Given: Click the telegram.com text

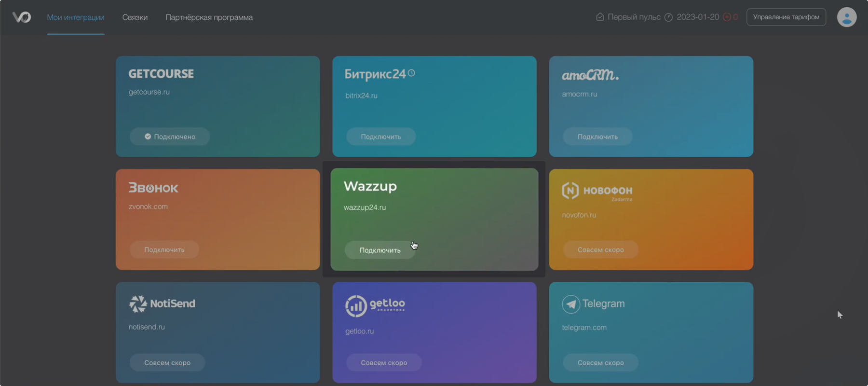Looking at the screenshot, I should [x=584, y=327].
